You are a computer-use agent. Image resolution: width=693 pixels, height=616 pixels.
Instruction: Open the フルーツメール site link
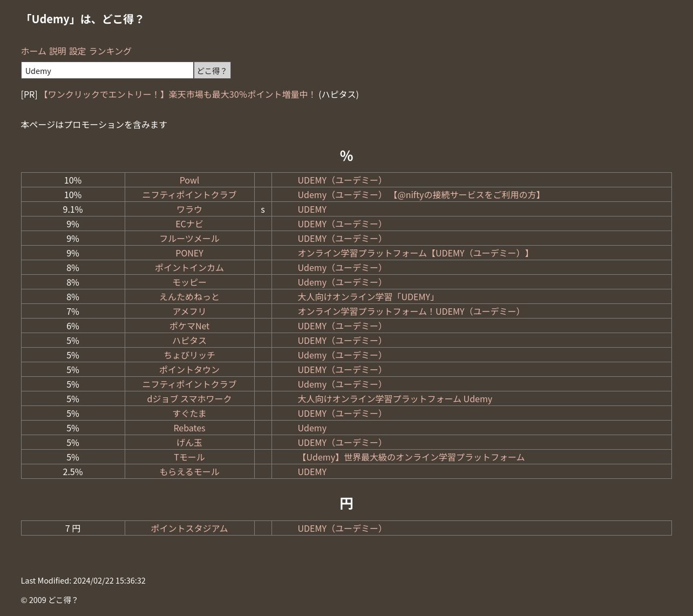tap(189, 238)
